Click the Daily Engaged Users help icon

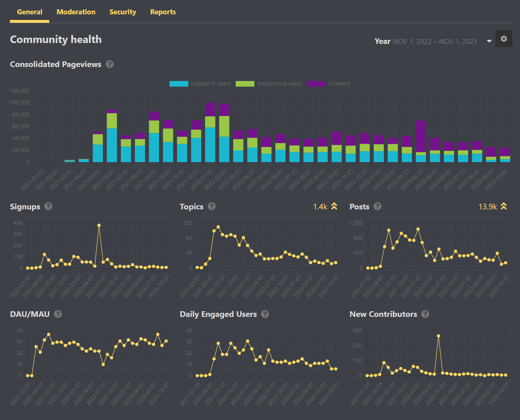point(265,314)
